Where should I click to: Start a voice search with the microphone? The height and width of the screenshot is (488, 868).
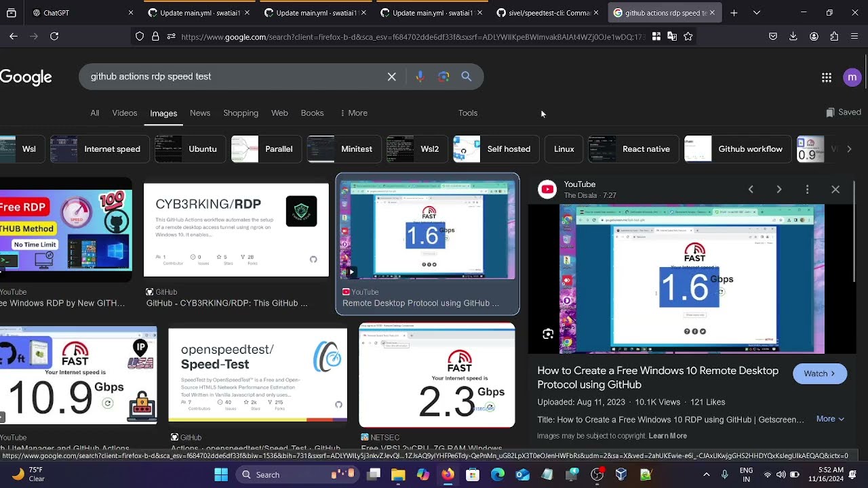(420, 77)
